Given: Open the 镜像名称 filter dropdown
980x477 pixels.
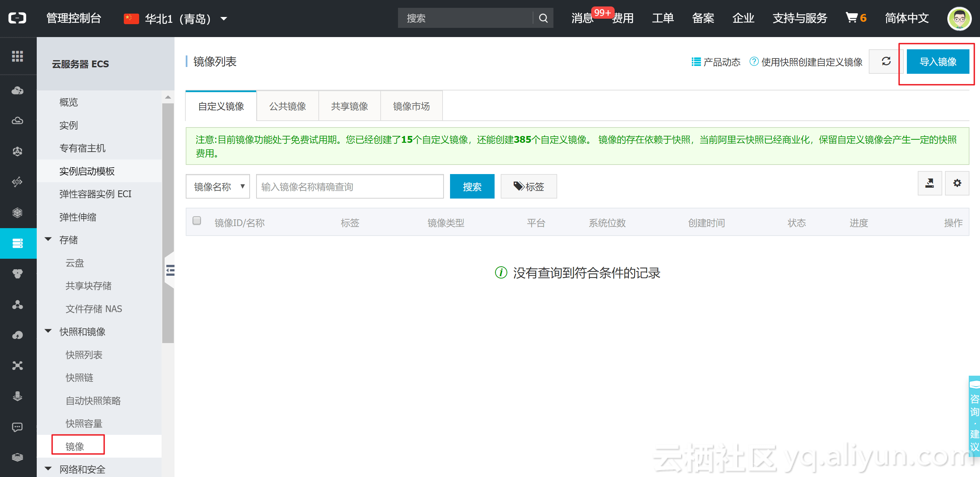Looking at the screenshot, I should tap(218, 186).
